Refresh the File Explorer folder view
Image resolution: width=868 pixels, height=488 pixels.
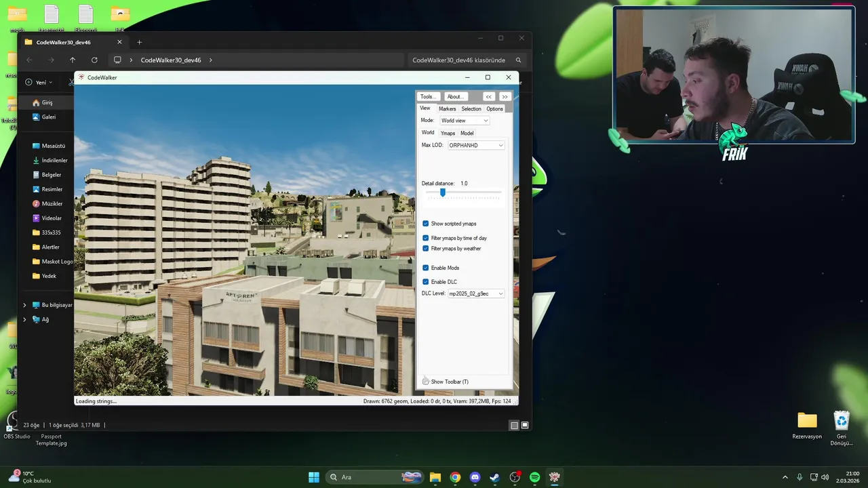(94, 60)
